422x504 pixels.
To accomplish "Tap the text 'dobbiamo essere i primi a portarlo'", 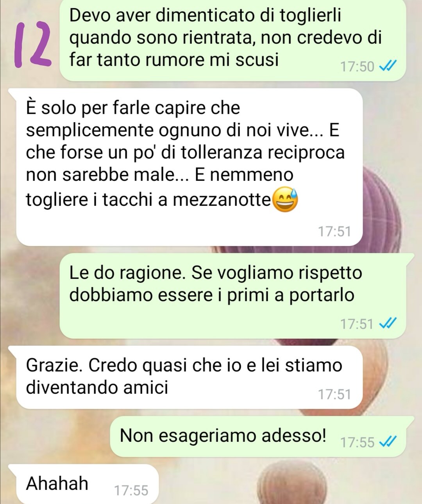I will tap(212, 295).
